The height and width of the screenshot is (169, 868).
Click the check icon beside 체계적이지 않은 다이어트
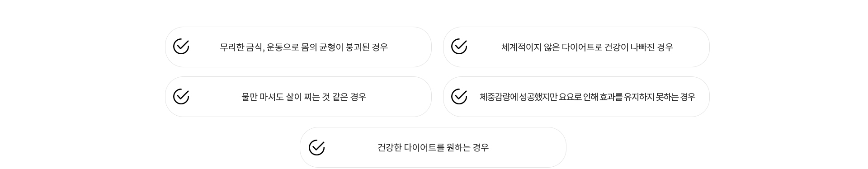[459, 47]
